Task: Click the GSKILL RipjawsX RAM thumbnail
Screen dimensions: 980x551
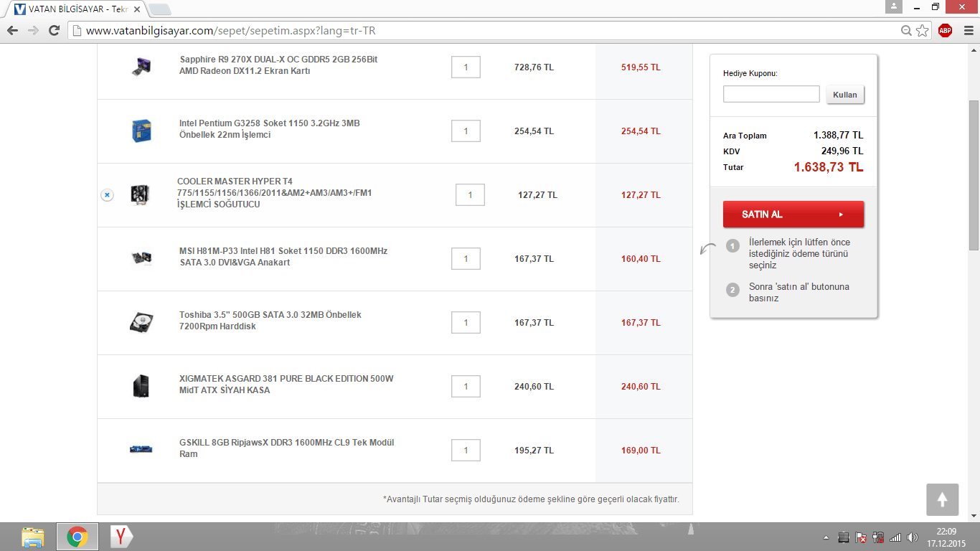Action: point(141,449)
